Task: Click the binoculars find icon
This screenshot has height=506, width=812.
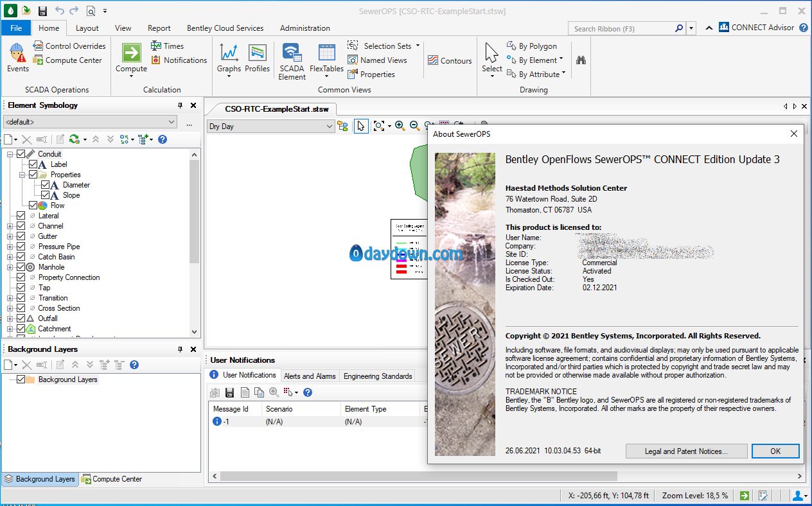Action: [x=581, y=60]
